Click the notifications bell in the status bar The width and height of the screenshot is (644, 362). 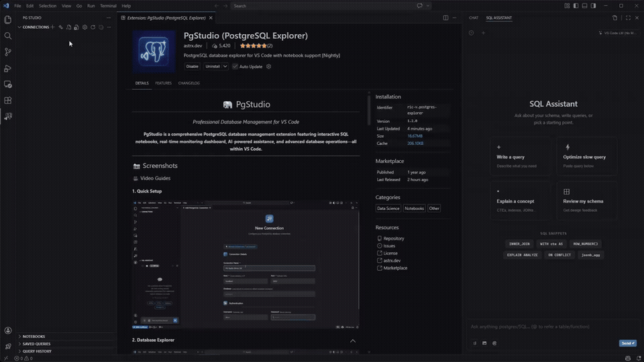639,358
